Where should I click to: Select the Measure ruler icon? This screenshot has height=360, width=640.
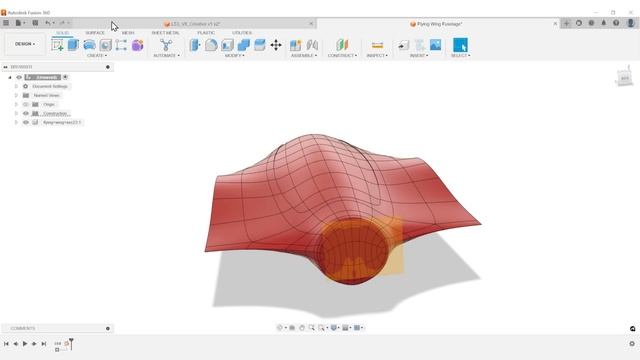(377, 45)
